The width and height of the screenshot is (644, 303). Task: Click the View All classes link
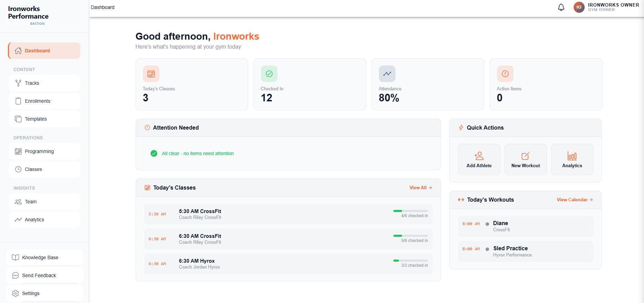[421, 188]
